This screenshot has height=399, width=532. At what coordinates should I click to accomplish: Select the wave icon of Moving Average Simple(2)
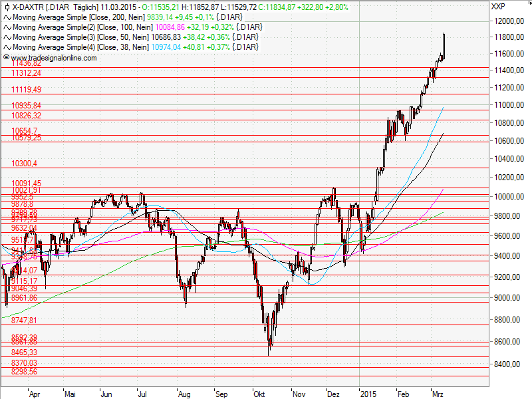[x=7, y=28]
